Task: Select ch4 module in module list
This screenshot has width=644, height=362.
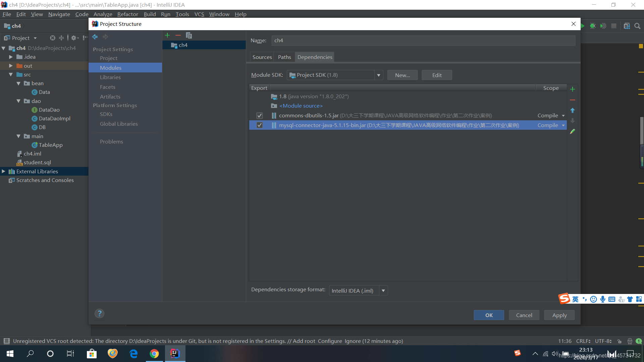Action: tap(204, 45)
